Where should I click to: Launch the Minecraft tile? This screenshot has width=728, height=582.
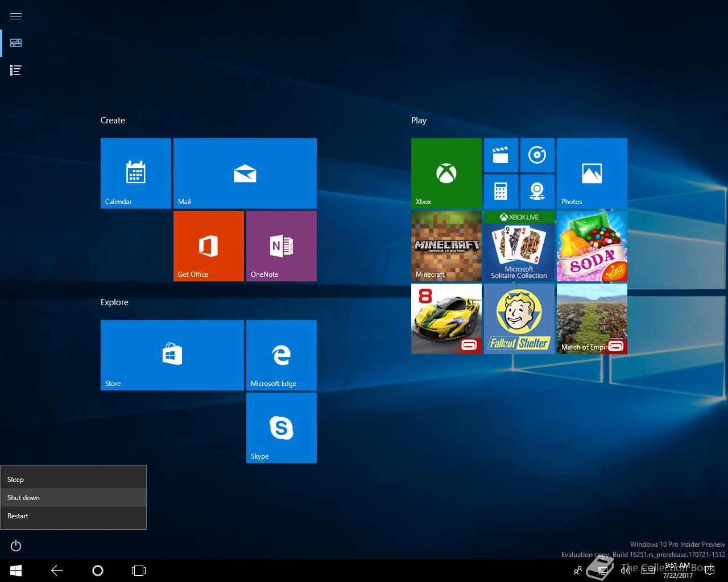pyautogui.click(x=446, y=246)
